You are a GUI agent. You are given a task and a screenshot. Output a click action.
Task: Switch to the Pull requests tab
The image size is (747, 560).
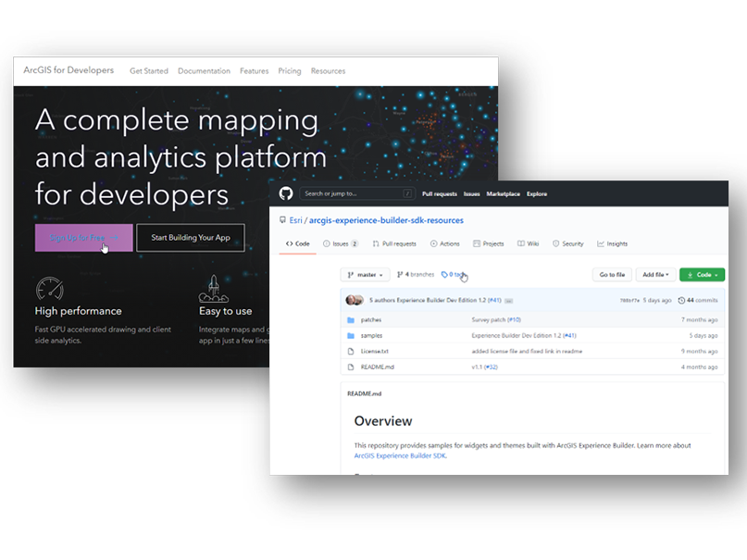pyautogui.click(x=394, y=243)
